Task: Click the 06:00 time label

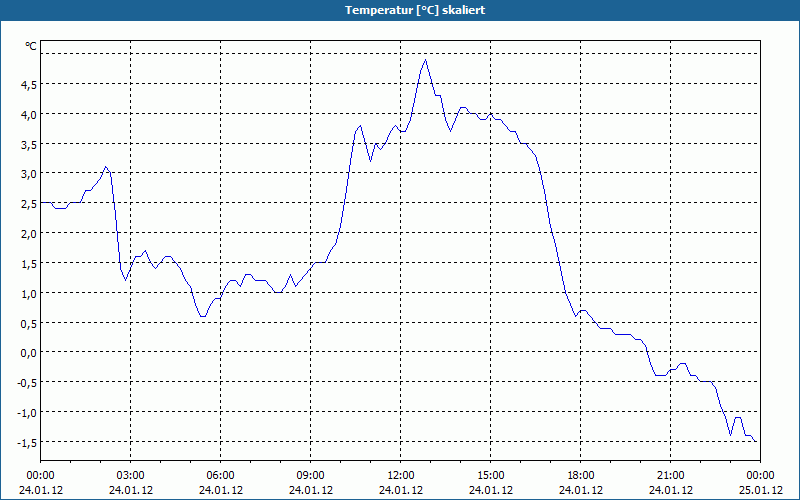Action: [x=220, y=476]
